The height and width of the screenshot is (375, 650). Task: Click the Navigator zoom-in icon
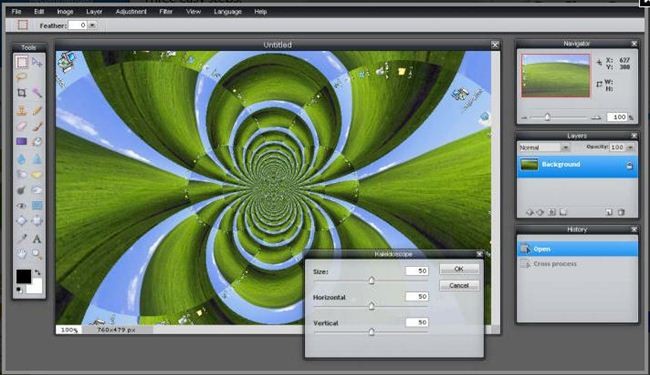pos(596,118)
